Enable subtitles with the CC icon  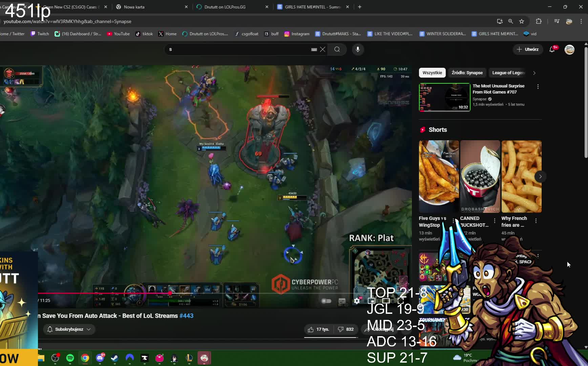(342, 301)
